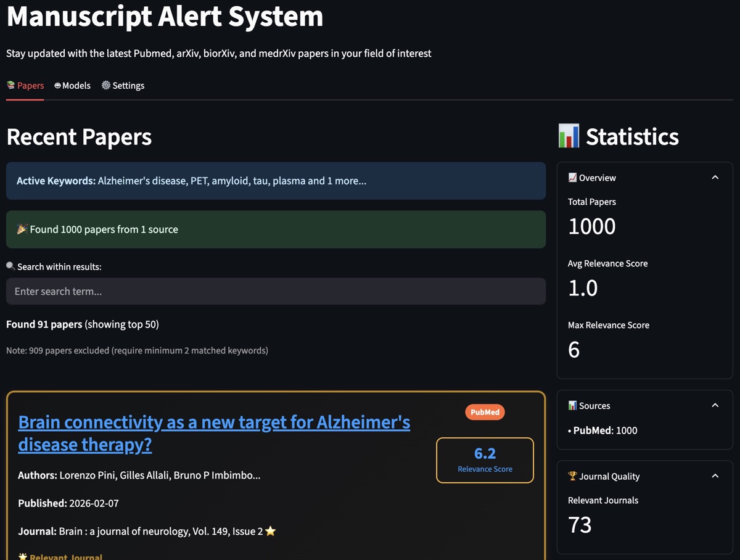Collapse the Journal Quality panel chevron
Image resolution: width=740 pixels, height=560 pixels.
(715, 476)
